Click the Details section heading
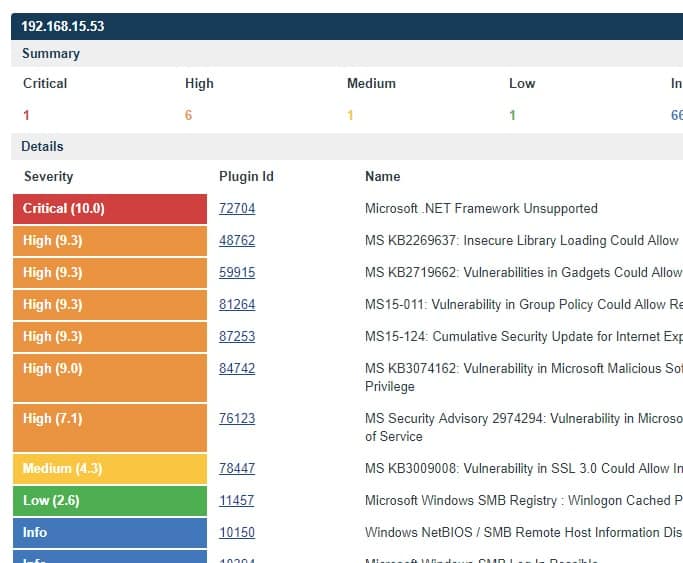Viewport: 683px width, 563px height. tap(42, 146)
